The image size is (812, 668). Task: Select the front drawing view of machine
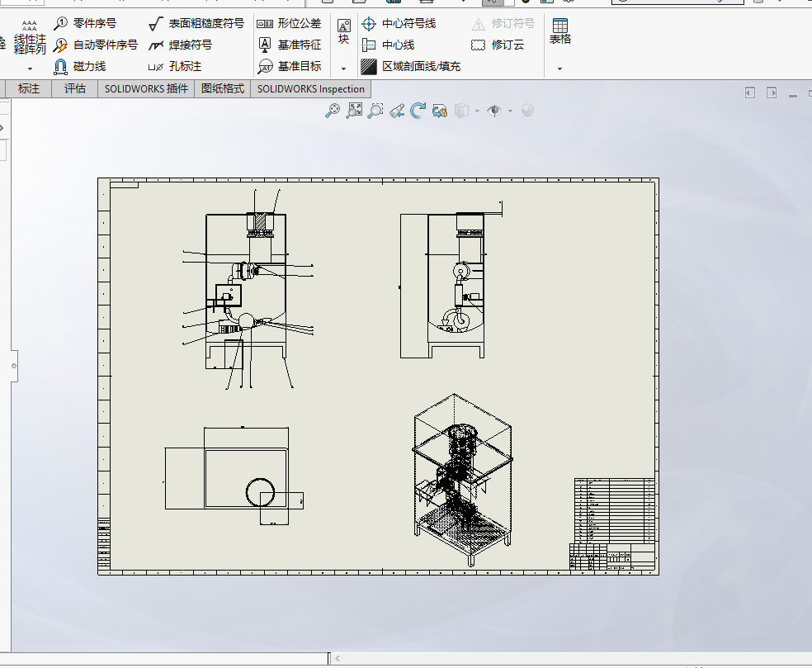248,289
